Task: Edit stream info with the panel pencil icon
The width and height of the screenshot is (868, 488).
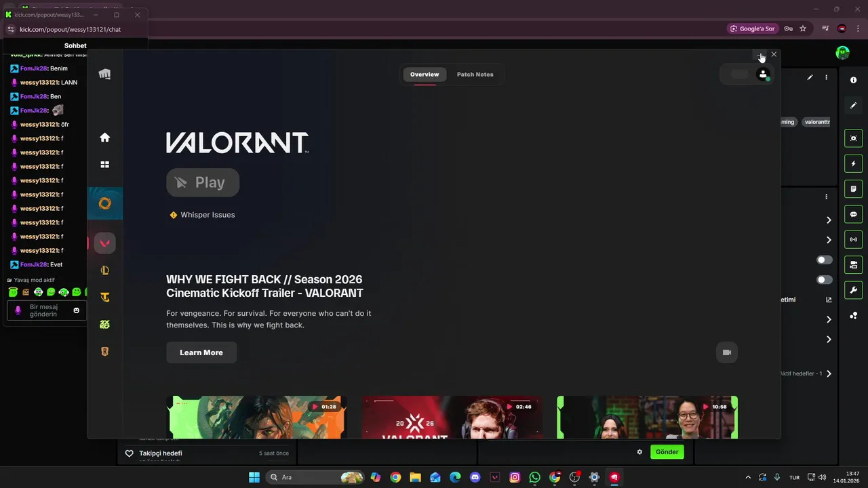Action: tap(810, 77)
